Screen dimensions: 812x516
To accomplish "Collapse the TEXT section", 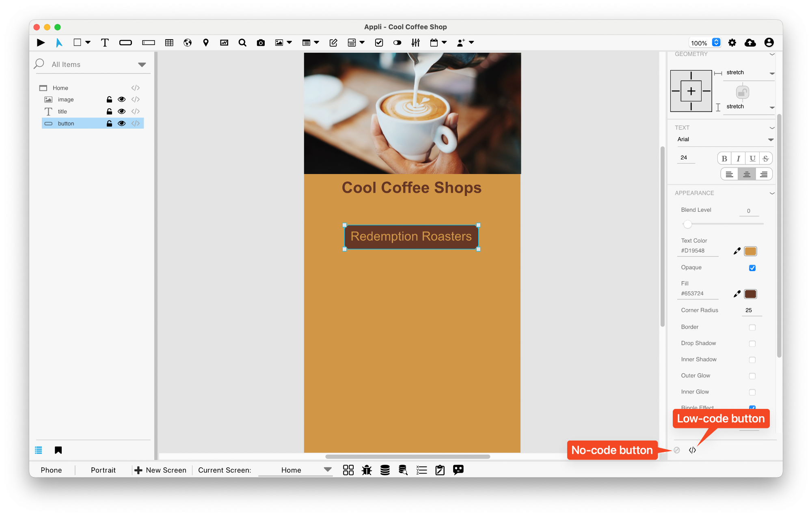I will pyautogui.click(x=772, y=128).
